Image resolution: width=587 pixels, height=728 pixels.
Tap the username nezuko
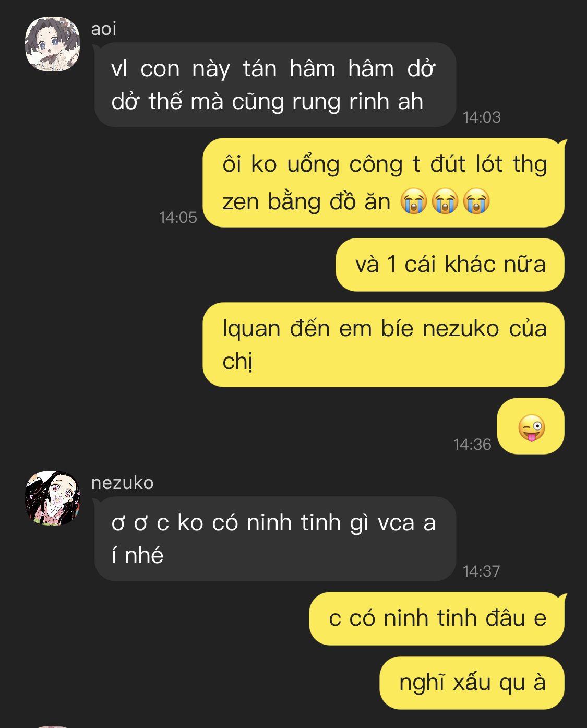[x=122, y=483]
